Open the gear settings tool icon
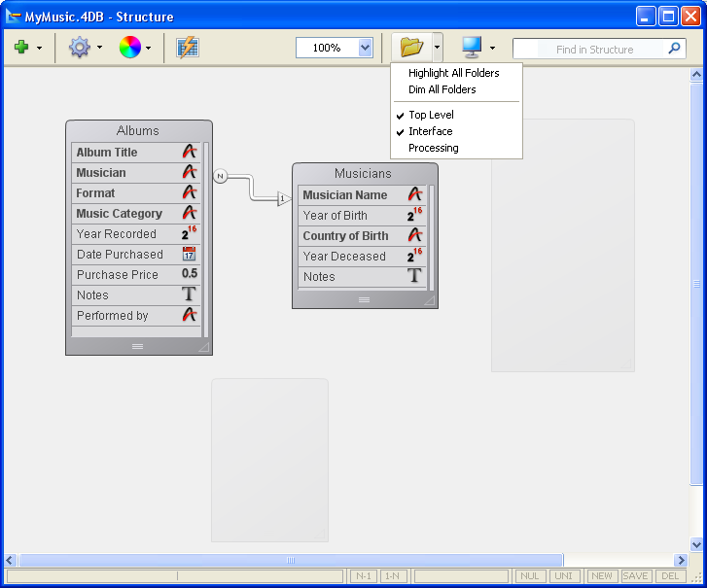Viewport: 707px width, 588px height. pyautogui.click(x=79, y=47)
